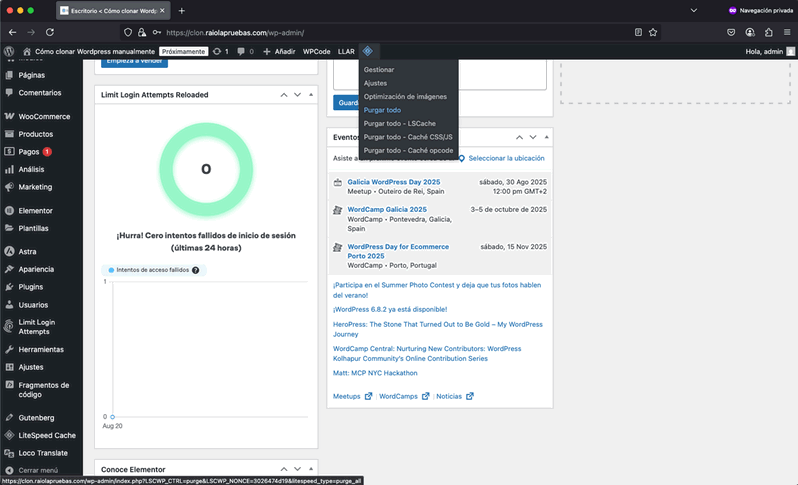
Task: Click the help icon beside Intentos de acceso fallidos
Action: point(195,270)
